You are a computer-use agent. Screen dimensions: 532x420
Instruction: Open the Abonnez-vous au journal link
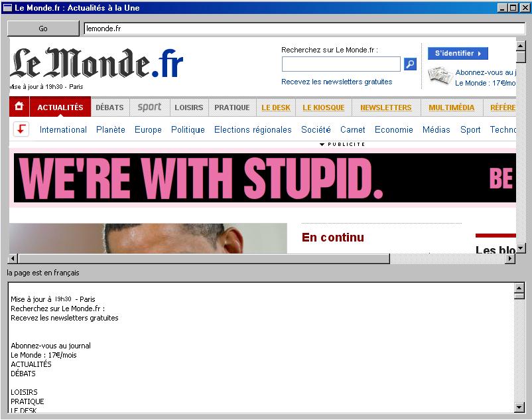[486, 72]
